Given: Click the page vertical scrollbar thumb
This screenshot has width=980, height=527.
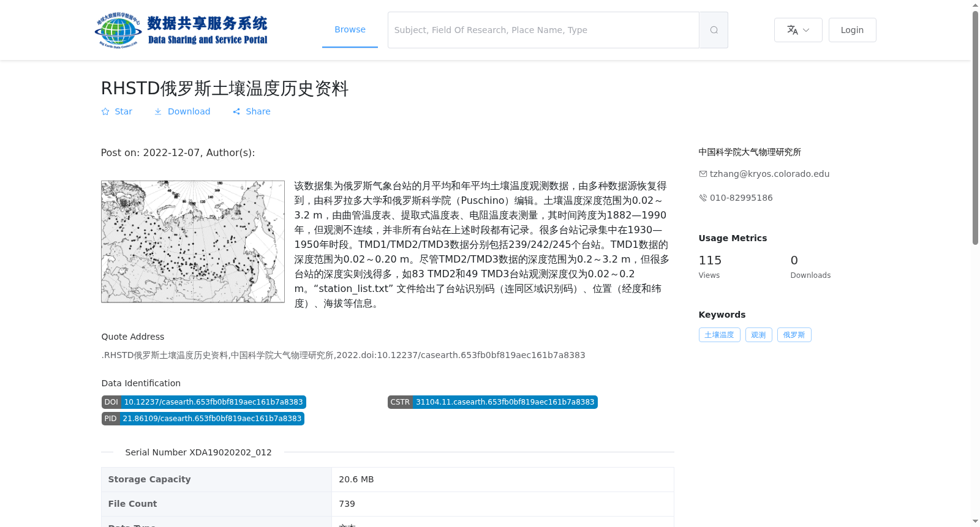Looking at the screenshot, I should click(x=976, y=127).
